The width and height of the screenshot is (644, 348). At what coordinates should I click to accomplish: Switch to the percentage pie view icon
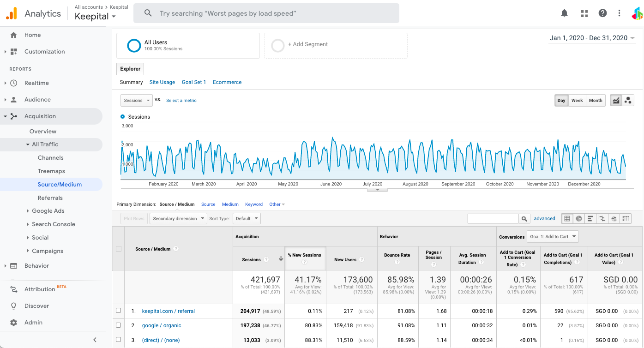click(579, 219)
